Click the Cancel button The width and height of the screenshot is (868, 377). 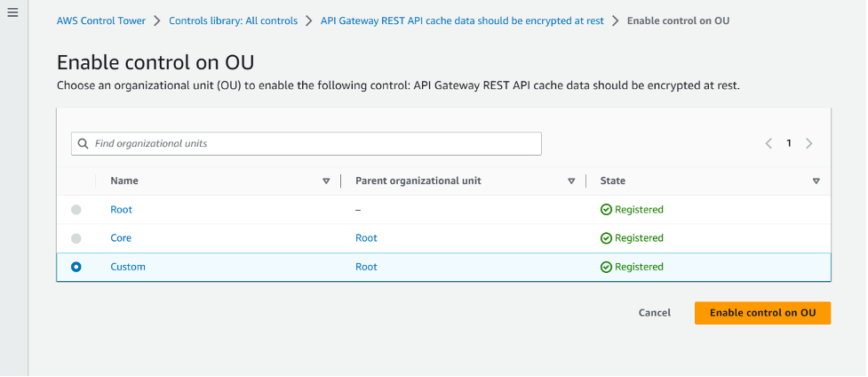click(x=654, y=313)
